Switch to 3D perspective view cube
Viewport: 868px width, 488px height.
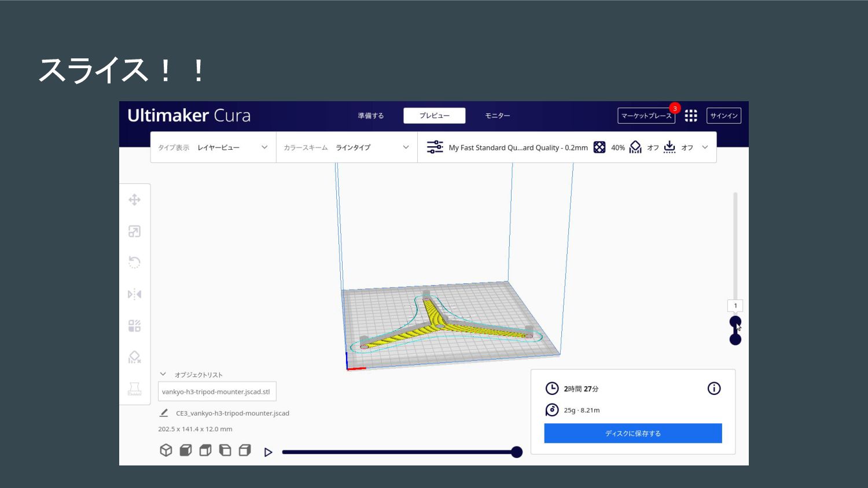tap(166, 450)
